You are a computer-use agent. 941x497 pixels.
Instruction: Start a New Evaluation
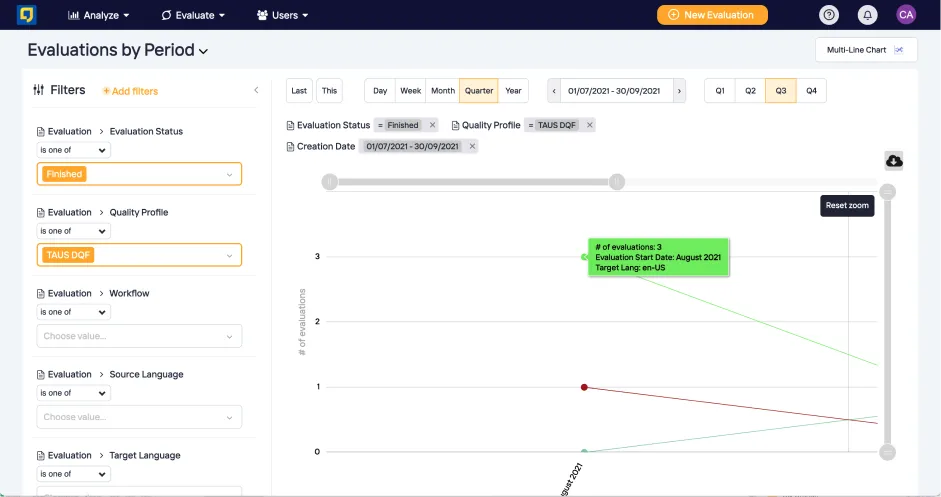coord(712,15)
